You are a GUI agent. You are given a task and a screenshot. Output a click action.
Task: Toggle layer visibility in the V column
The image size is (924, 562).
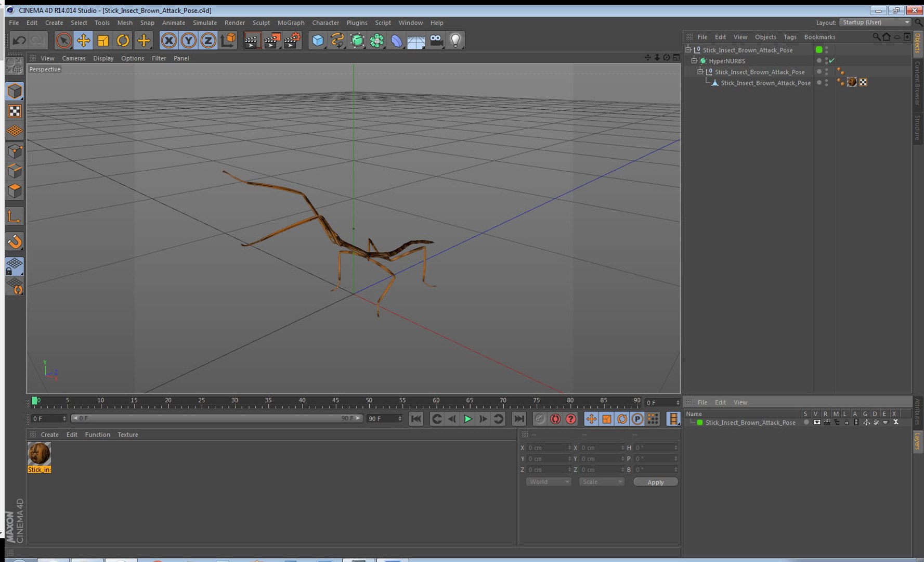817,423
